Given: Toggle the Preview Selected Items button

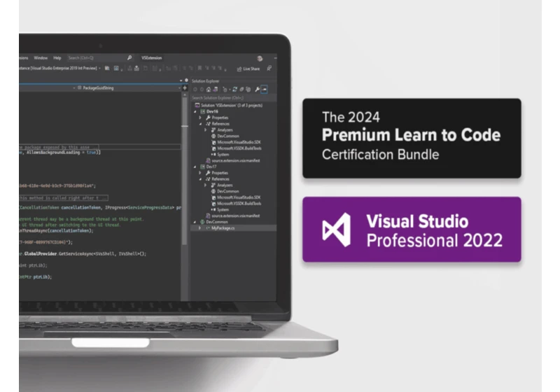Looking at the screenshot, I should click(264, 90).
